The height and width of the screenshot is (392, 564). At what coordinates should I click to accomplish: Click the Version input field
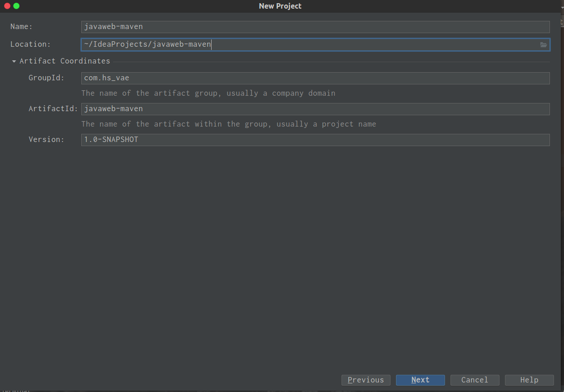coord(316,140)
